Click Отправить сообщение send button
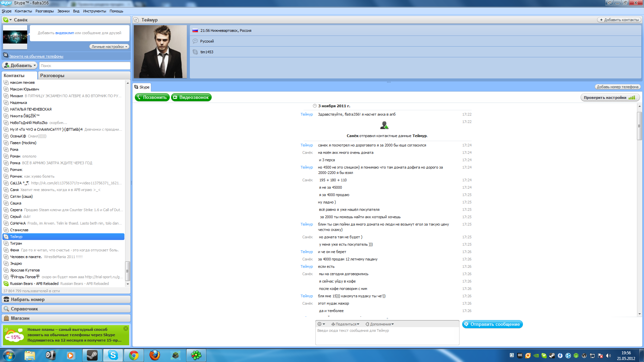 pos(492,324)
